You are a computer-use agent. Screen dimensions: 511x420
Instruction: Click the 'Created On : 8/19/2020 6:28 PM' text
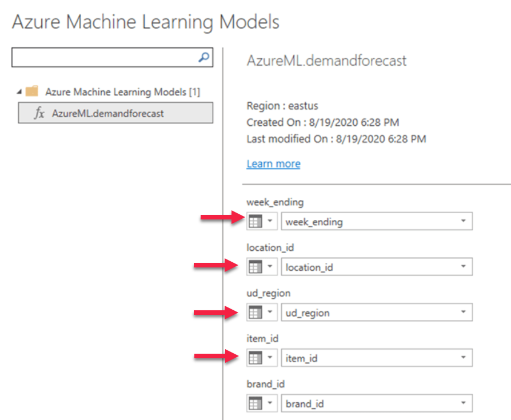[x=322, y=122]
